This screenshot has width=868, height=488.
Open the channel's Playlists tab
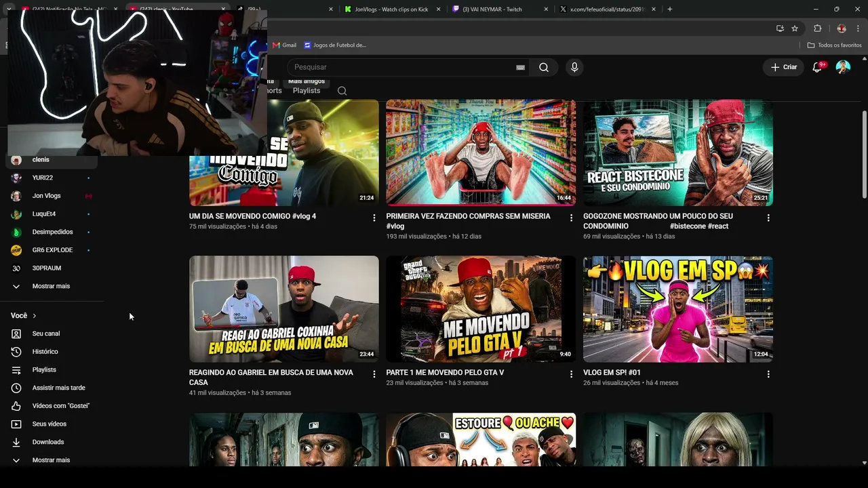(307, 91)
